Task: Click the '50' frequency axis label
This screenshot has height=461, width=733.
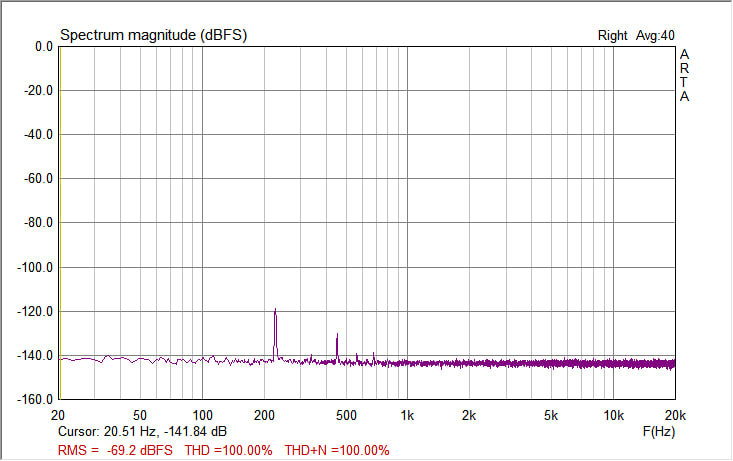Action: pyautogui.click(x=140, y=415)
